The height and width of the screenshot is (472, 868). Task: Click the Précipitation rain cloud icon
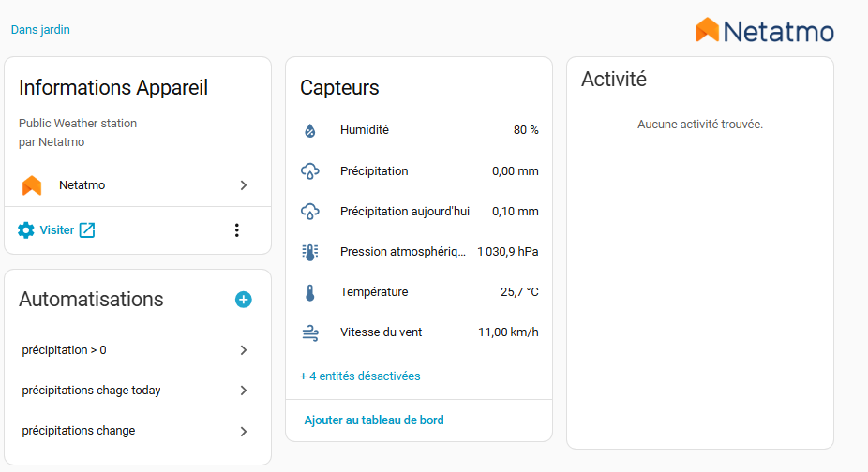(x=310, y=171)
